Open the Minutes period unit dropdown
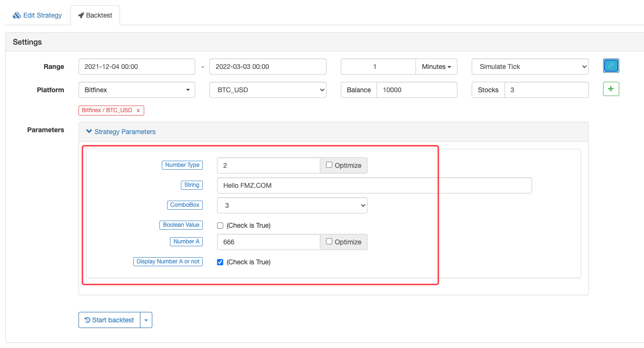Screen dimensions: 644x348 [436, 67]
